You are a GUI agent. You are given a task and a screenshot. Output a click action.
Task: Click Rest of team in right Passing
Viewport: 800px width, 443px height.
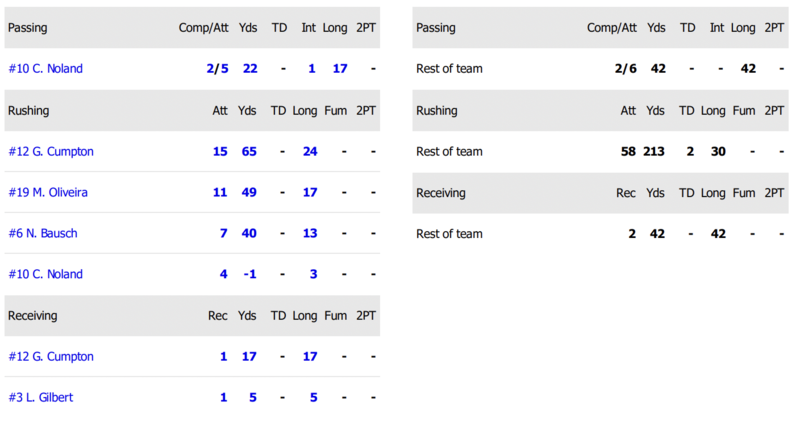click(x=449, y=69)
